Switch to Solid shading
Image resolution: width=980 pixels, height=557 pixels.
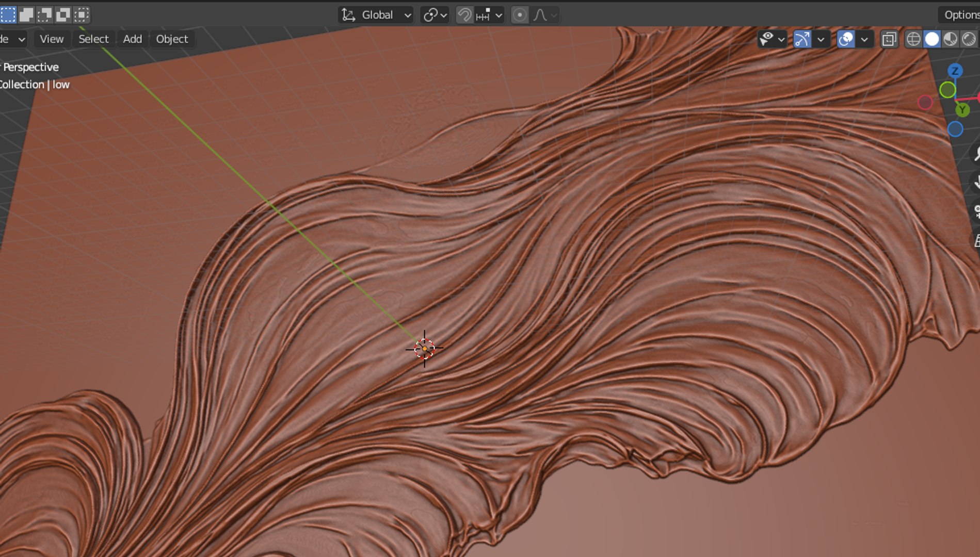click(x=931, y=39)
